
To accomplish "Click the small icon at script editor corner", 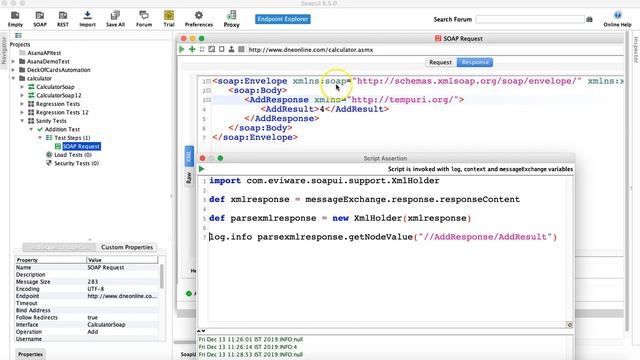I will tap(570, 325).
